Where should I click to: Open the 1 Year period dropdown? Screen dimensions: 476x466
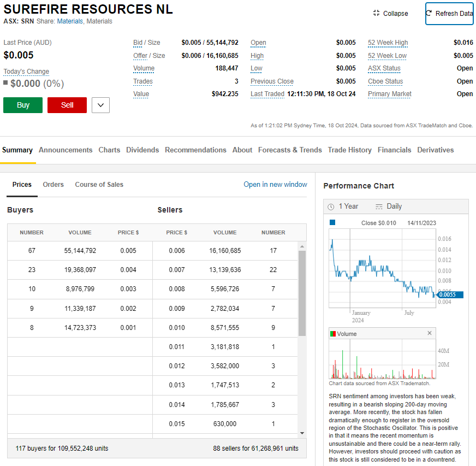[x=343, y=207]
